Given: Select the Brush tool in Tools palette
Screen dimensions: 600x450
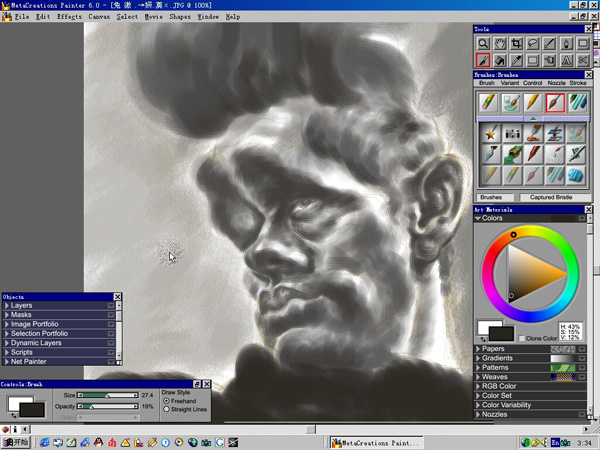Looking at the screenshot, I should [483, 60].
